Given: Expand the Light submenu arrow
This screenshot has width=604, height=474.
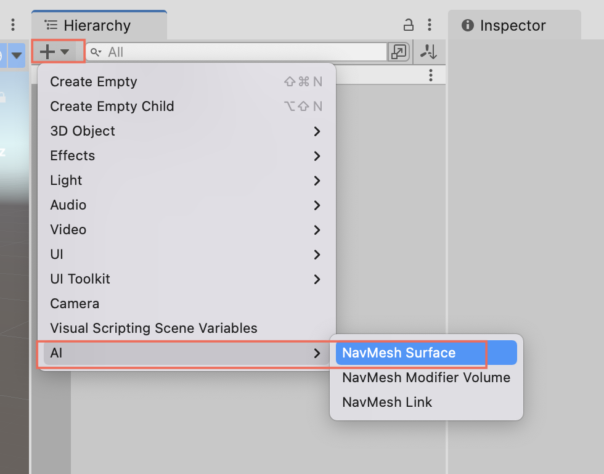Looking at the screenshot, I should click(x=316, y=180).
